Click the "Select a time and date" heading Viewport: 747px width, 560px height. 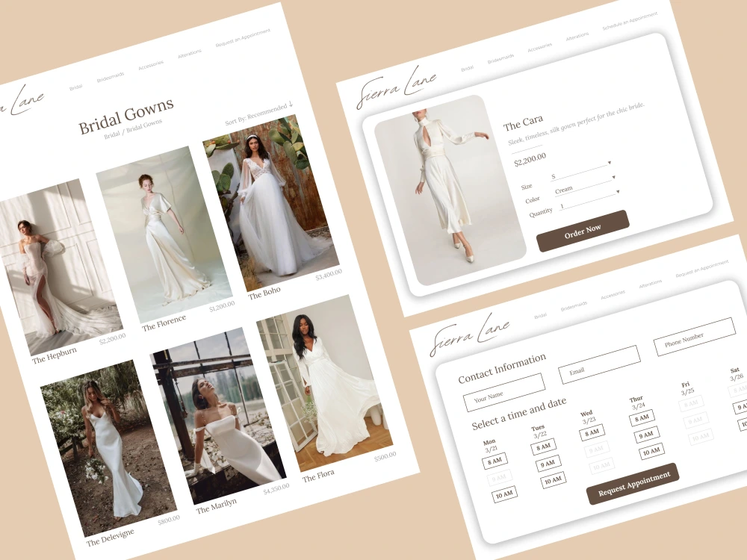519,414
